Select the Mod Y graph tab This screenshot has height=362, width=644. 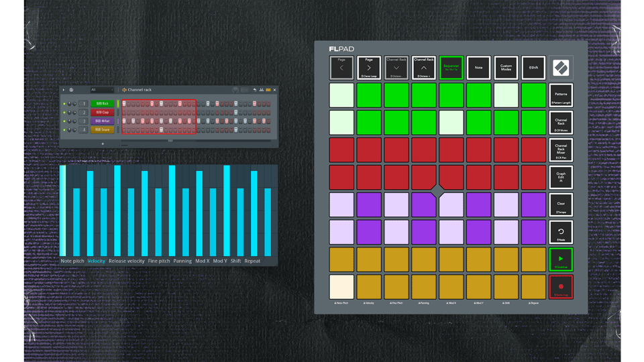point(220,261)
